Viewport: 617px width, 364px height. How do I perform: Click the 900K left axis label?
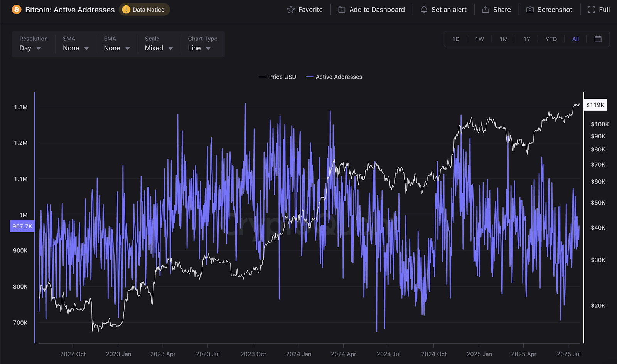(x=20, y=250)
